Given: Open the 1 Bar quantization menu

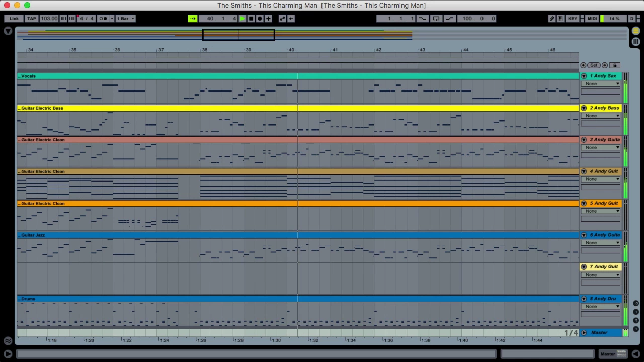Looking at the screenshot, I should point(125,19).
